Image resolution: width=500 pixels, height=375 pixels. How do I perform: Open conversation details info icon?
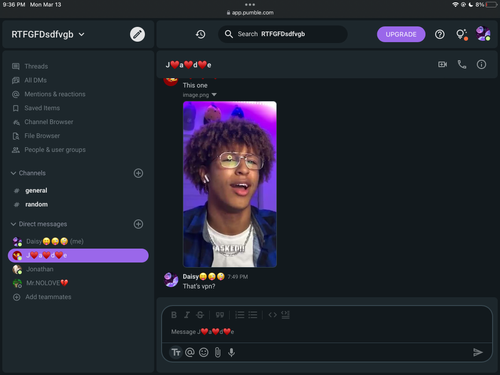pyautogui.click(x=481, y=64)
